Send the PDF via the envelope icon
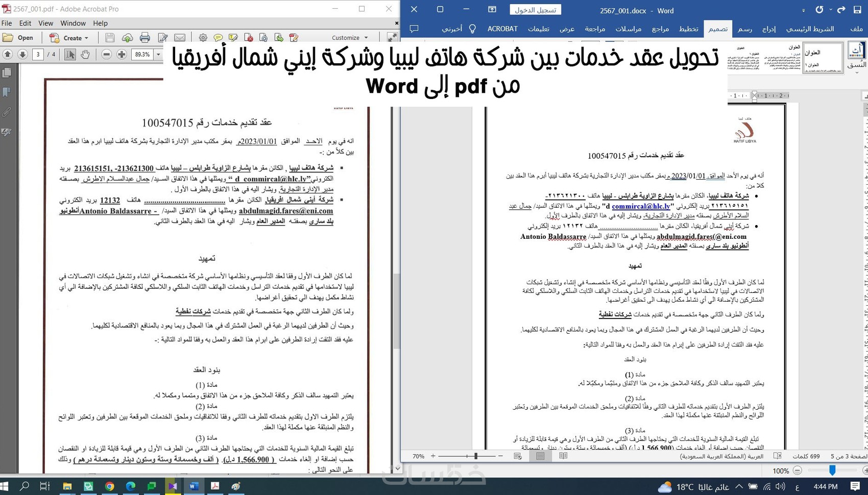868x495 pixels. point(180,38)
